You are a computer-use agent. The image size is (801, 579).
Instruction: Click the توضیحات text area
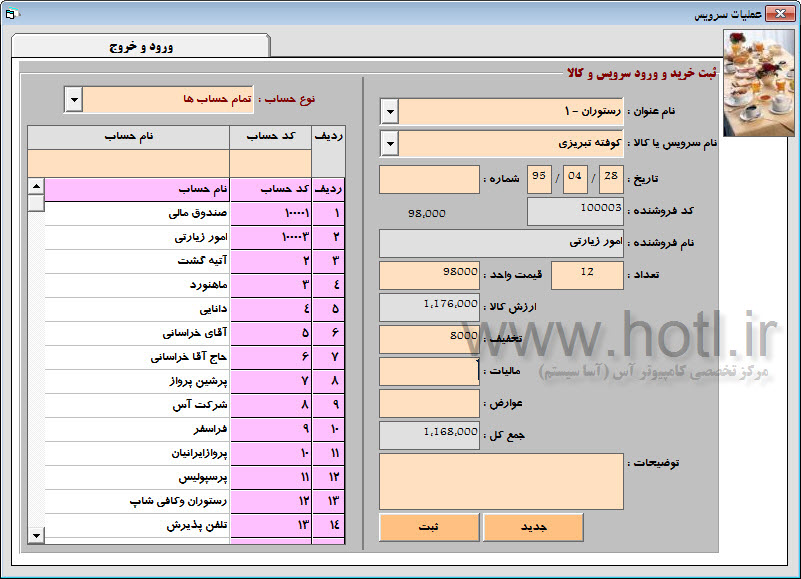(x=501, y=481)
